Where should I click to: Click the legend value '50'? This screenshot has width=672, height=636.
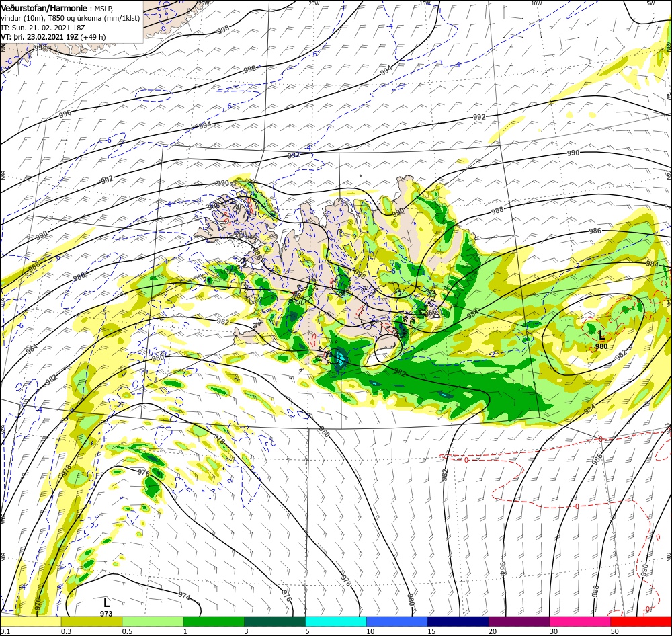tap(615, 631)
